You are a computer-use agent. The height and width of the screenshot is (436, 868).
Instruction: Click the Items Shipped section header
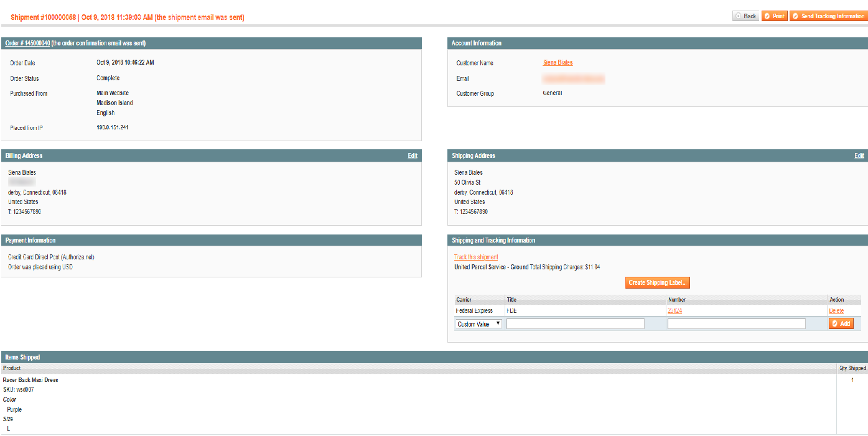click(22, 358)
